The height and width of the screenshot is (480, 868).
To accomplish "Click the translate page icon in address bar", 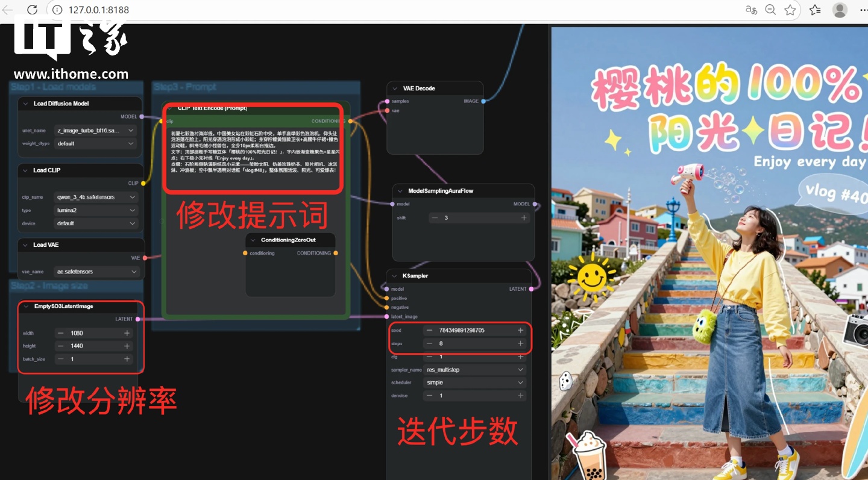I will (751, 10).
